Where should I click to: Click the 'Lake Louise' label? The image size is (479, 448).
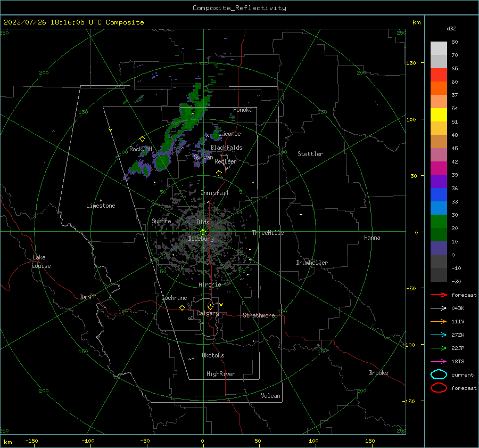[x=41, y=262]
